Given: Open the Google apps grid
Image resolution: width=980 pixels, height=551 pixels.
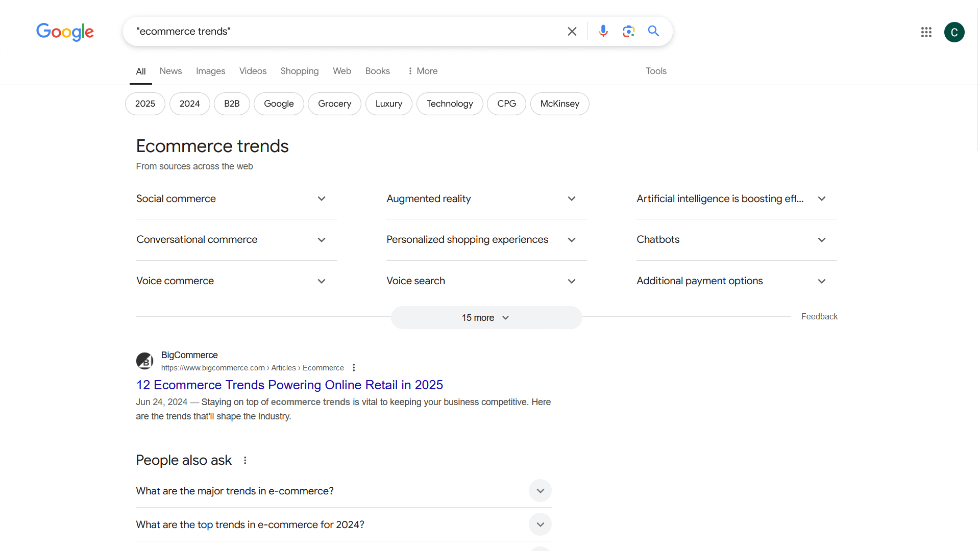Looking at the screenshot, I should coord(926,32).
